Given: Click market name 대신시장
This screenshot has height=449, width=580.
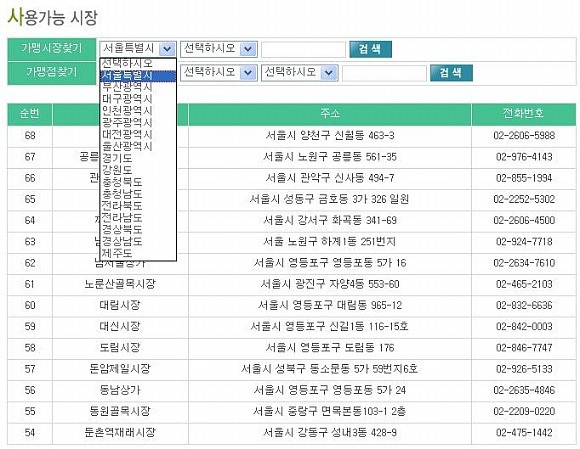Looking at the screenshot, I should tap(120, 327).
